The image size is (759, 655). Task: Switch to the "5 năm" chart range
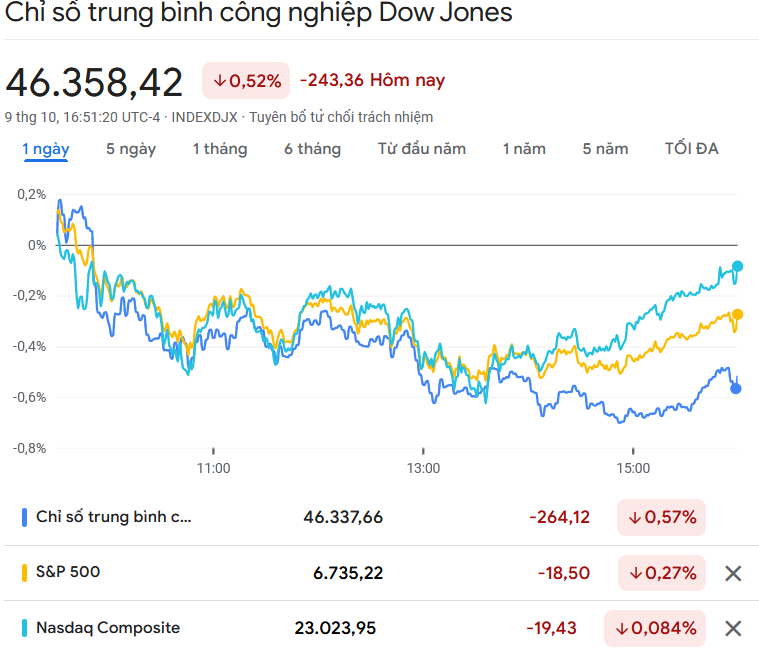coord(605,149)
